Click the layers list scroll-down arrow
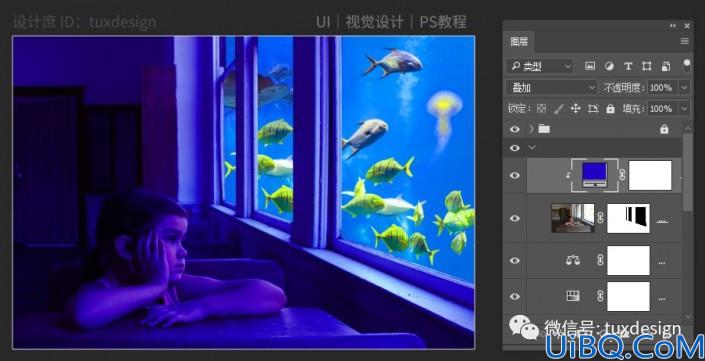The width and height of the screenshot is (705, 361). click(687, 316)
